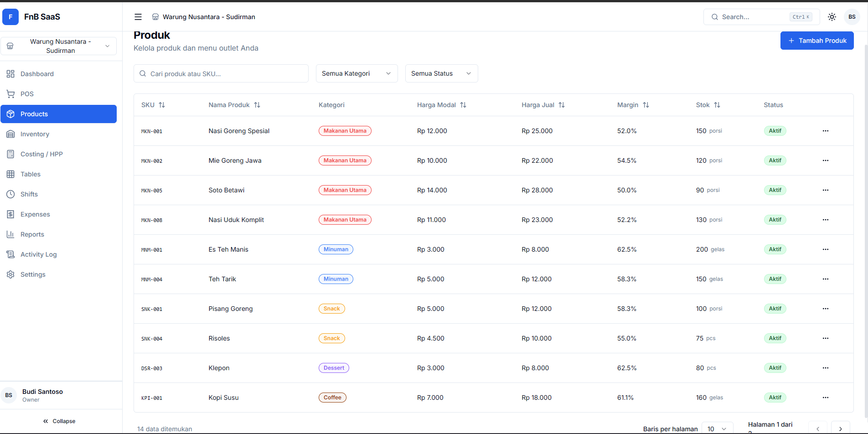The image size is (868, 434).
Task: Open the BS user avatar menu
Action: coord(852,17)
